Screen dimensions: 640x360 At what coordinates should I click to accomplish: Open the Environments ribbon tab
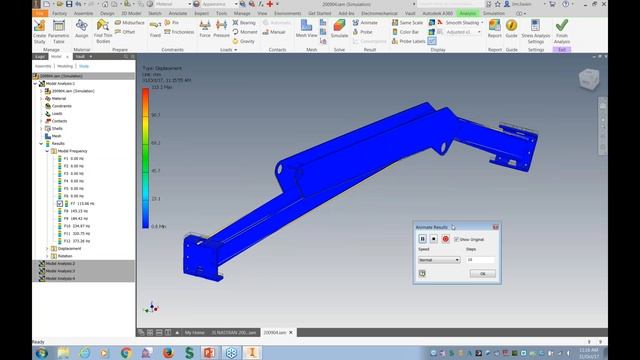point(287,13)
